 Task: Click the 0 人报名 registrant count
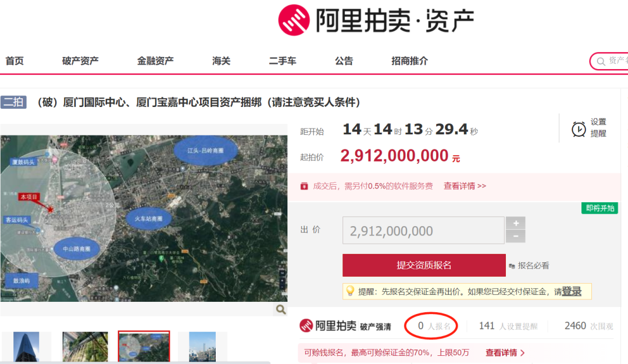tap(434, 326)
